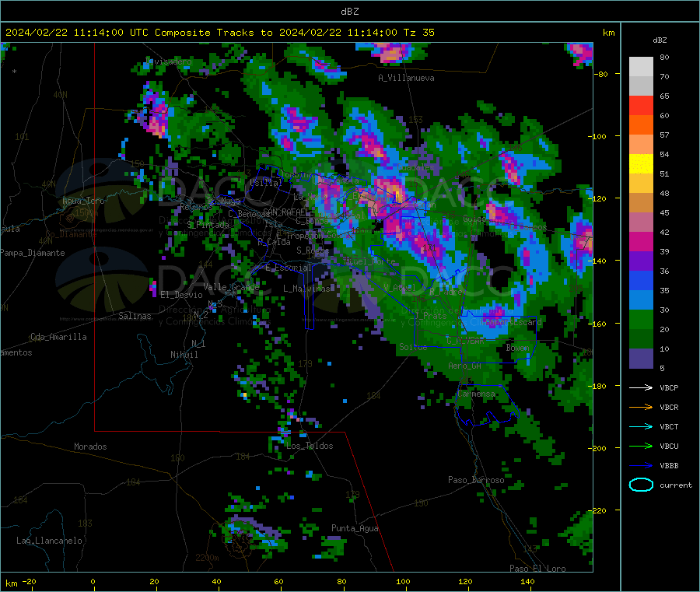The width and height of the screenshot is (700, 592).
Task: Click the Punta_Agua map label
Action: pyautogui.click(x=355, y=529)
